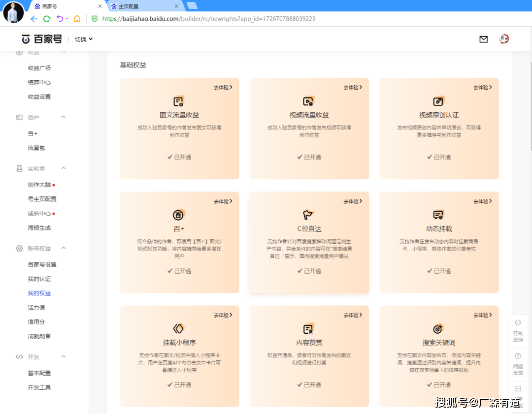The image size is (532, 414).
Task: Open browser undo history dropdown arrow
Action: tap(67, 19)
